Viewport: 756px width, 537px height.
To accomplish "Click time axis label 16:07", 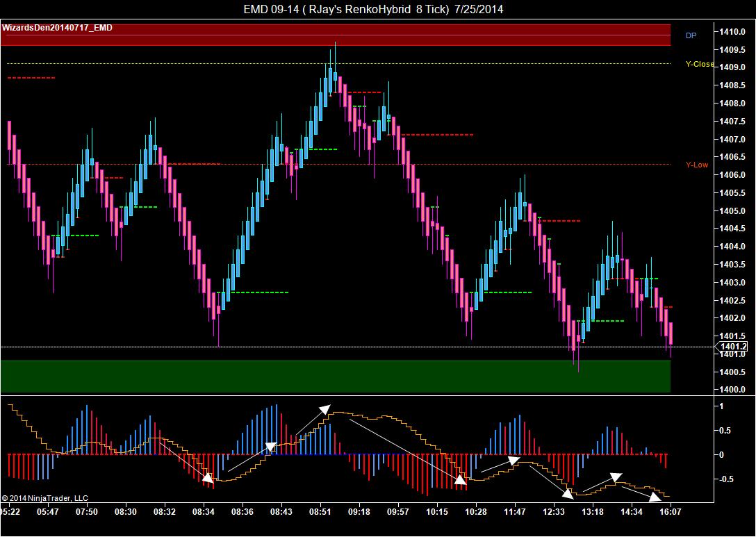I will (x=671, y=511).
